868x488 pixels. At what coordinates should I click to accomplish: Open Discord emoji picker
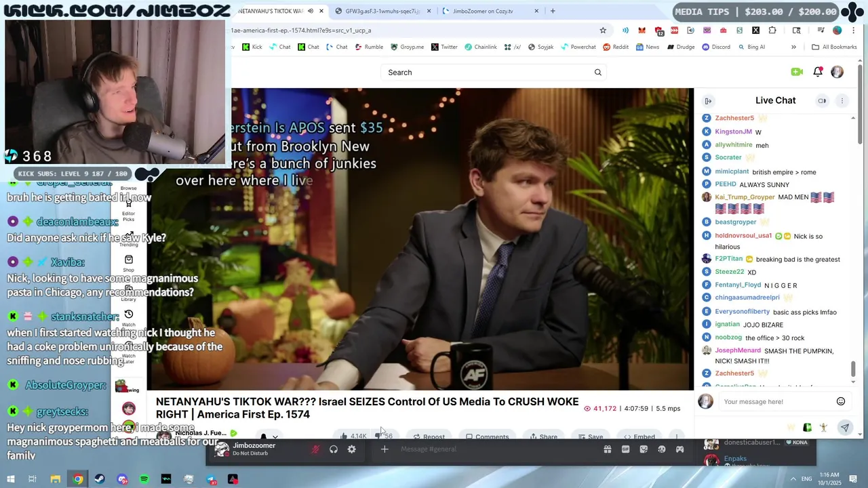661,449
